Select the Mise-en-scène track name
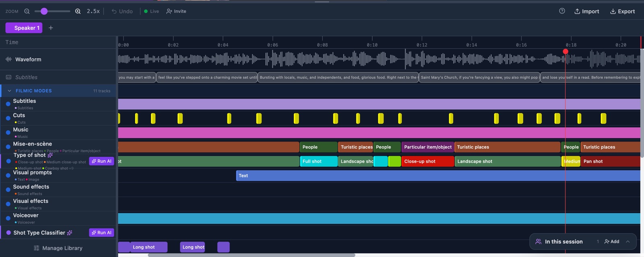644x257 pixels. [33, 144]
